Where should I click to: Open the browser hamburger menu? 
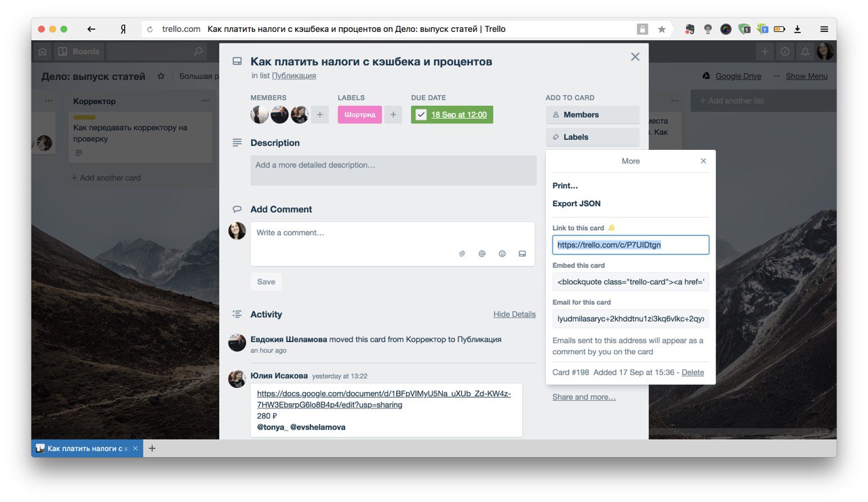[x=824, y=29]
